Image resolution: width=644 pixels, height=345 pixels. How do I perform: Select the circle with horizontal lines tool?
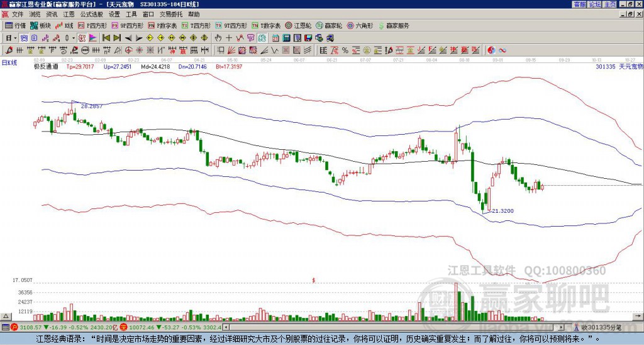coord(85,50)
